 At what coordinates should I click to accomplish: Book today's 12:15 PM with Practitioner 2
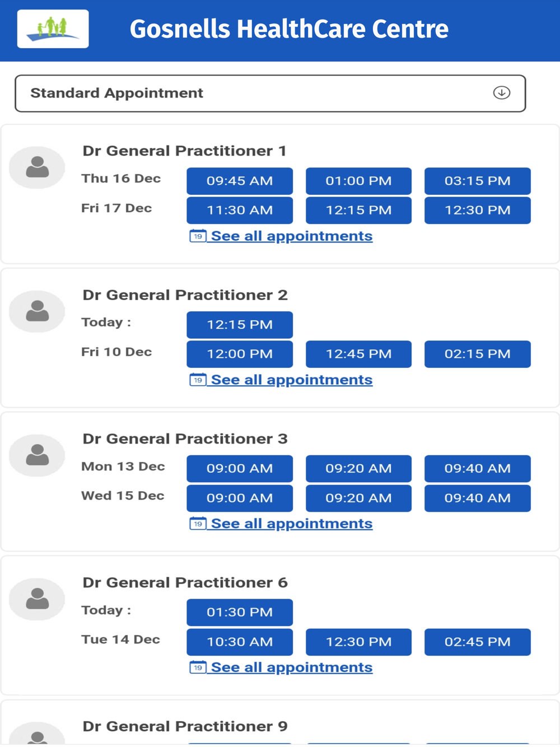click(240, 325)
